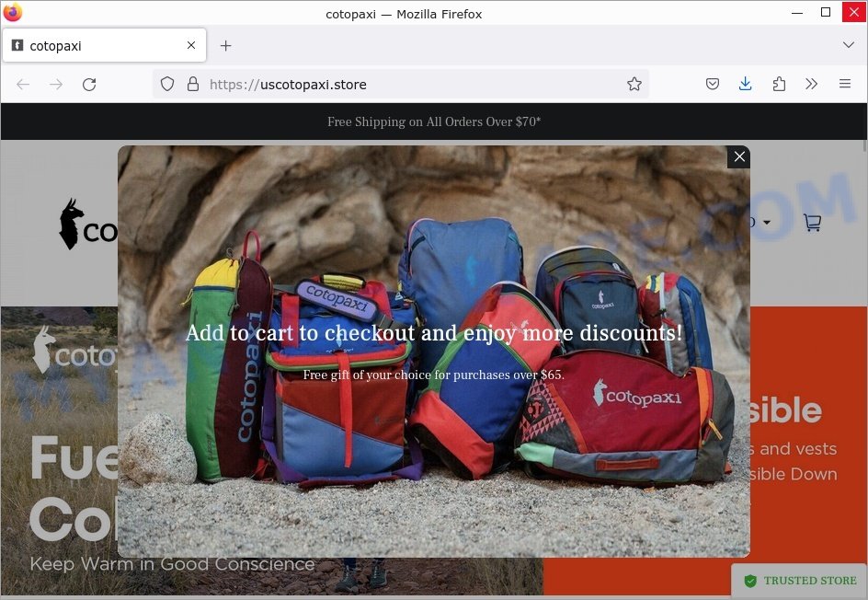Go back to previous page
Image resolution: width=868 pixels, height=600 pixels.
[23, 85]
